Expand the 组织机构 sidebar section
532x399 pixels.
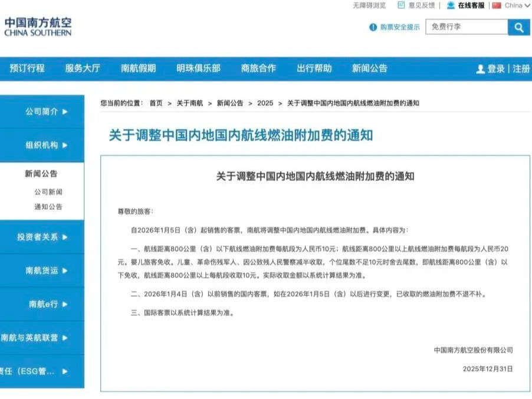[x=46, y=145]
